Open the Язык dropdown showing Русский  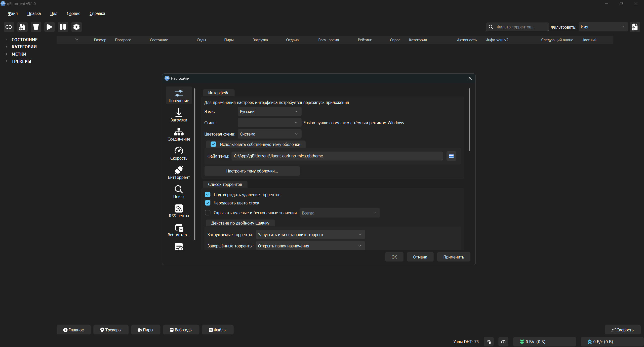point(269,111)
